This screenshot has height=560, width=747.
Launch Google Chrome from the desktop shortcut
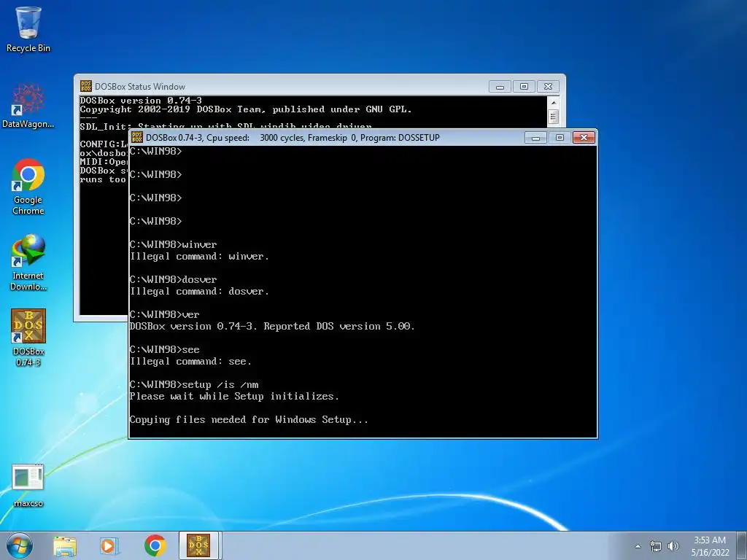[28, 186]
